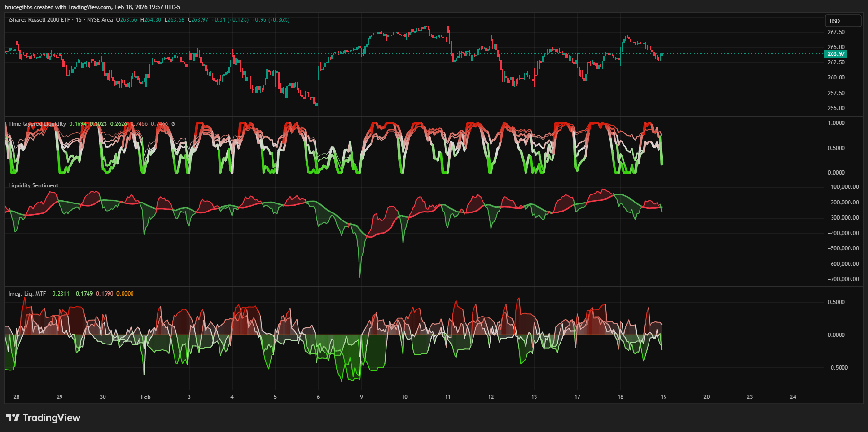Click the ø symbol after Time-layered Liquidity values
Image resolution: width=868 pixels, height=432 pixels.
pos(173,124)
